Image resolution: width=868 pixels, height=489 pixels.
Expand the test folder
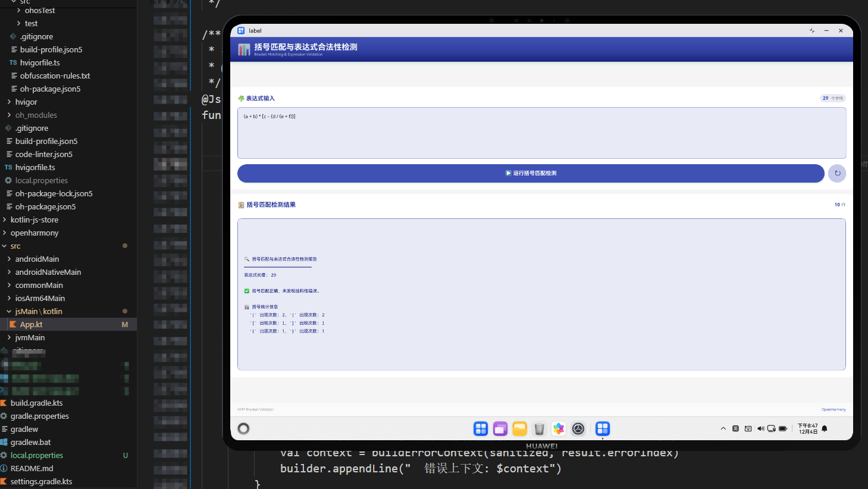31,23
